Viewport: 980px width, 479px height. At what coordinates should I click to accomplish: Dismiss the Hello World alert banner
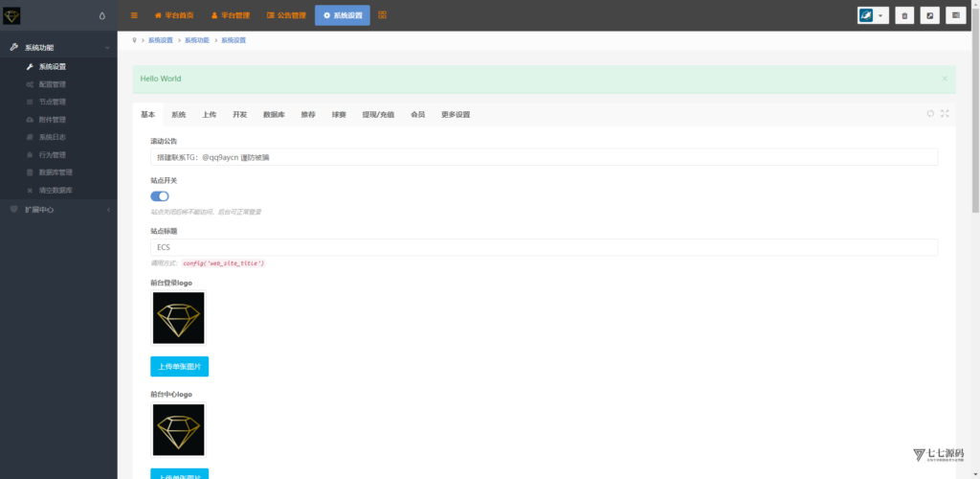(945, 79)
